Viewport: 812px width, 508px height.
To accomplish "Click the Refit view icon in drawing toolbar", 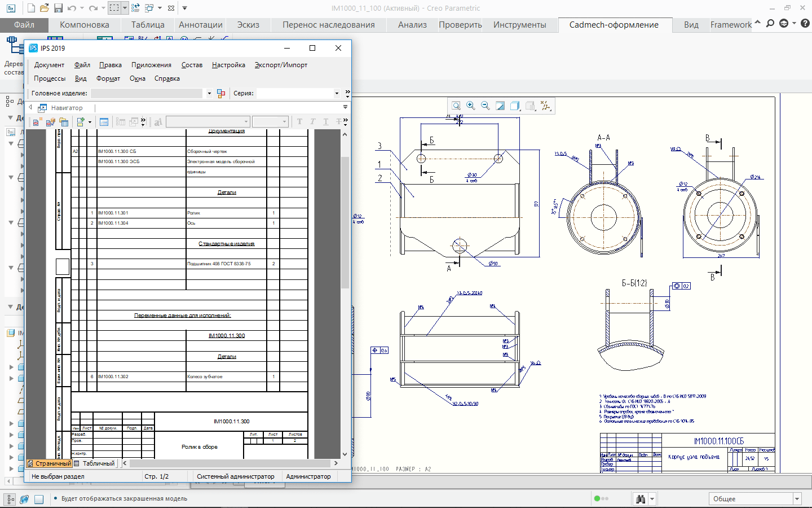I will pyautogui.click(x=456, y=106).
